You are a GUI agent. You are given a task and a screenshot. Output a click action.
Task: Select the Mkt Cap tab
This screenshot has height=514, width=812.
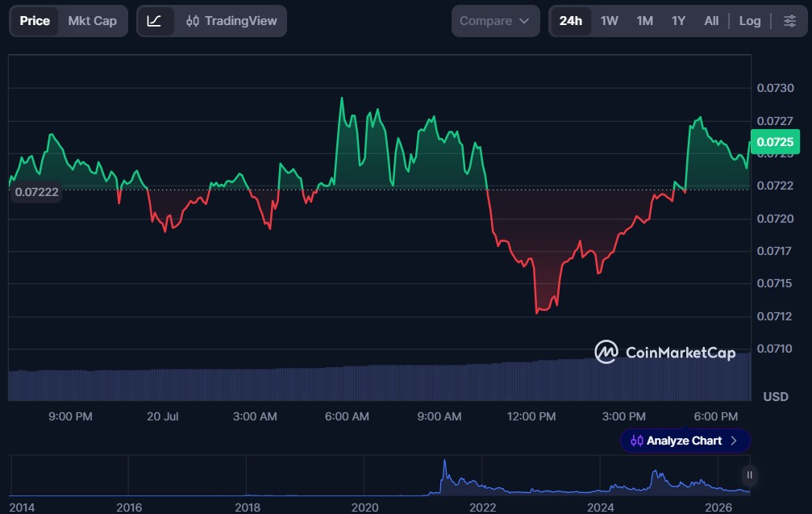click(92, 21)
